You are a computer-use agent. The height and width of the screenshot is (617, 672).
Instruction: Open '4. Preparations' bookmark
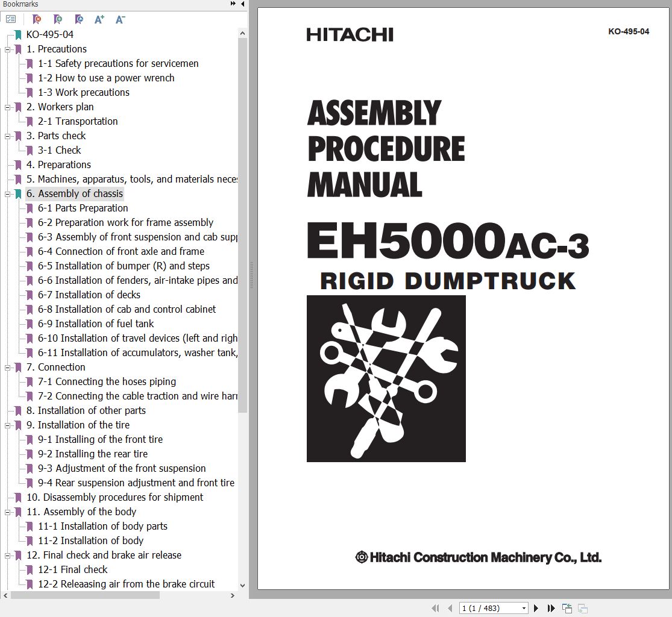(x=58, y=165)
